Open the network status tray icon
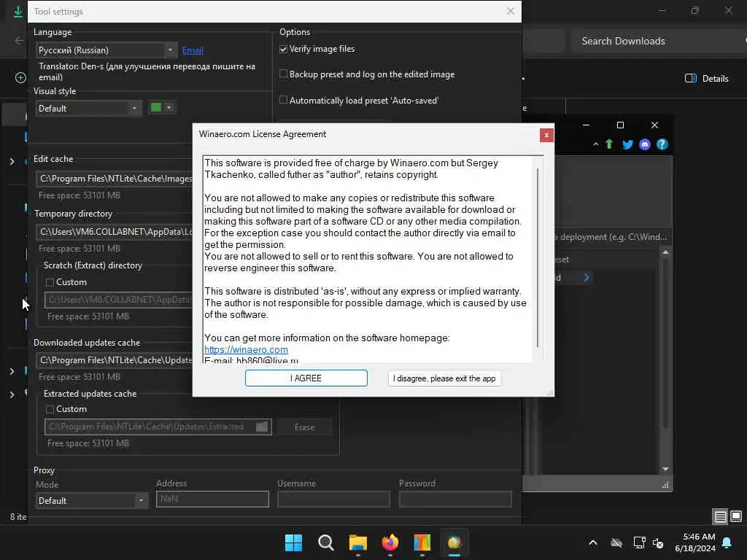747x560 pixels. click(639, 542)
